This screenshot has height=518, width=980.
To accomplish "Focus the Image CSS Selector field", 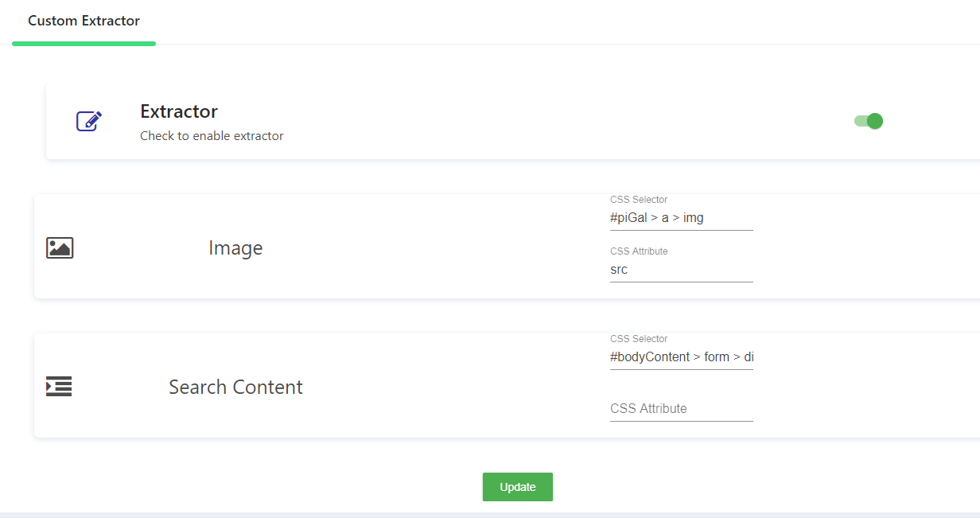I will point(681,217).
